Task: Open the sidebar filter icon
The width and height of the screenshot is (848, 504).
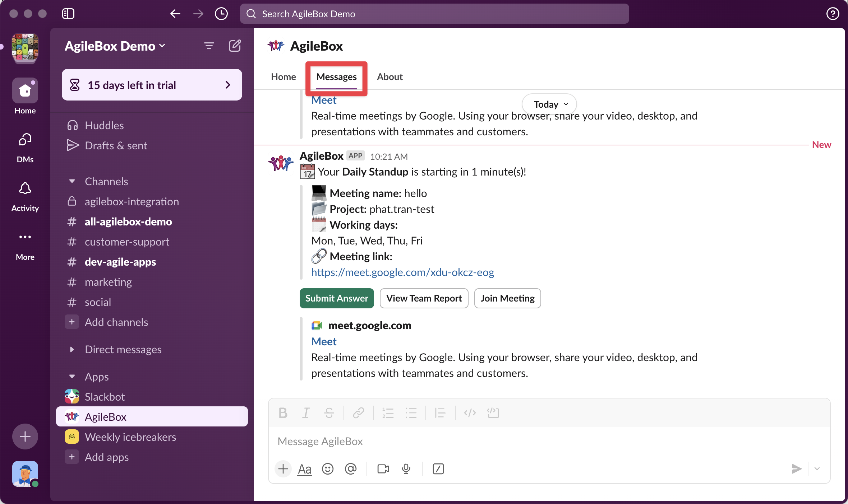Action: (209, 46)
